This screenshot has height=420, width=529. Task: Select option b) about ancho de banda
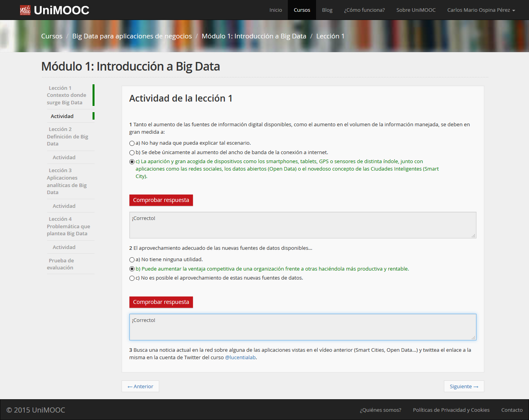132,153
